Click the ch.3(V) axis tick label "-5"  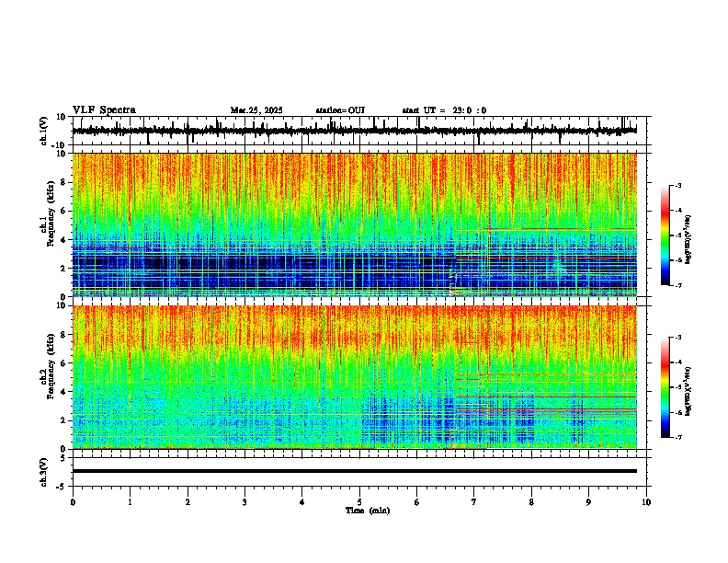point(63,487)
